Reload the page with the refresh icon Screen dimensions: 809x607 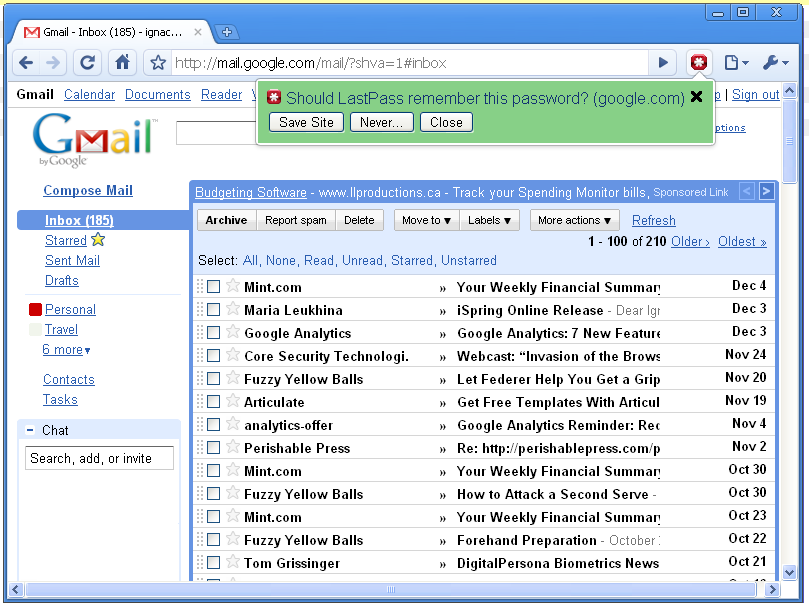[87, 63]
